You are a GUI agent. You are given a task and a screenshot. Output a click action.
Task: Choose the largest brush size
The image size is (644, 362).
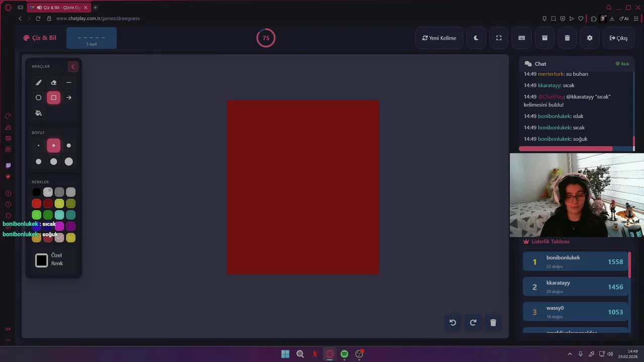(69, 161)
